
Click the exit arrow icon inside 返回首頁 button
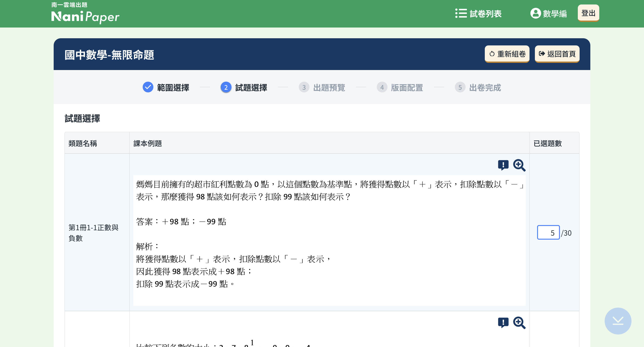click(x=542, y=53)
